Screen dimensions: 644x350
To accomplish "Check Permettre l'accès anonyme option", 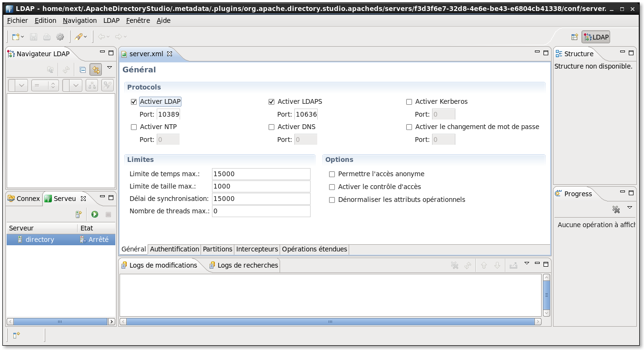I will 332,174.
